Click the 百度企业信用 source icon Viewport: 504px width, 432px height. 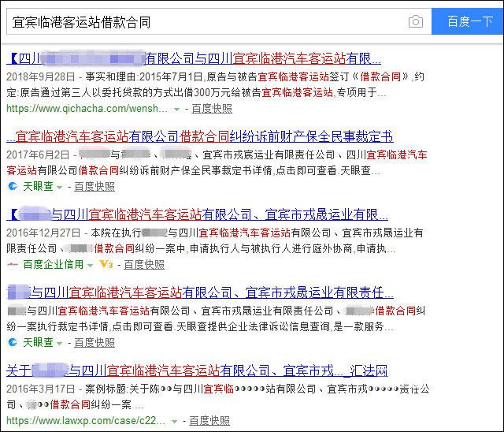[13, 264]
